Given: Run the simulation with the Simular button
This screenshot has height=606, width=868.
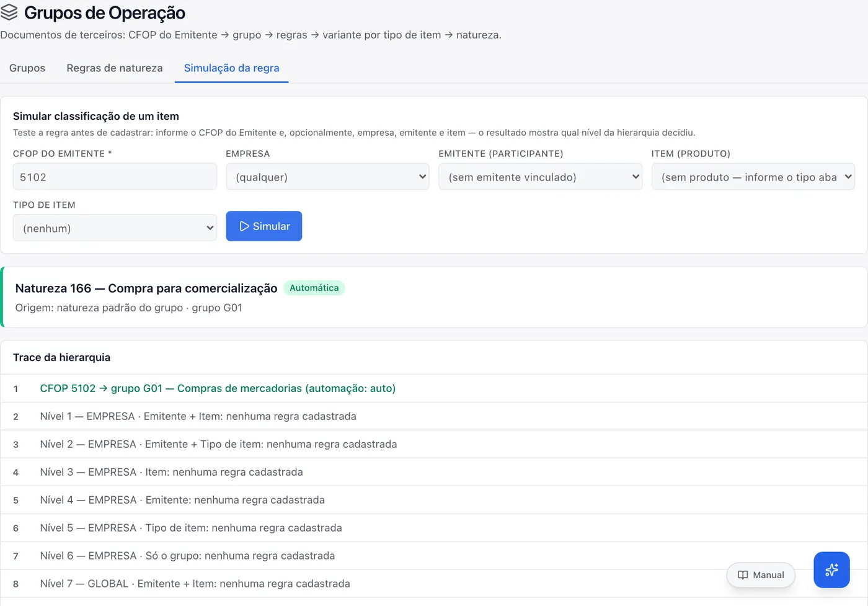Looking at the screenshot, I should pos(264,226).
